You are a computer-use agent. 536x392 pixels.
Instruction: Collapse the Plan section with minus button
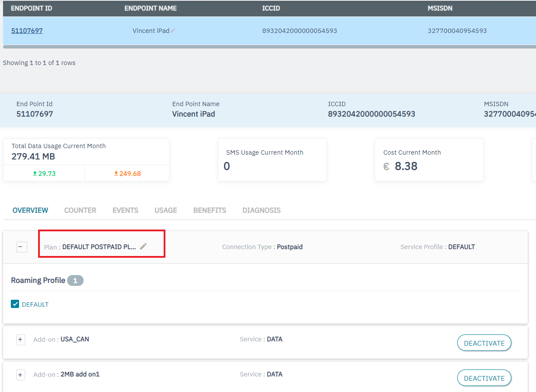coord(22,247)
